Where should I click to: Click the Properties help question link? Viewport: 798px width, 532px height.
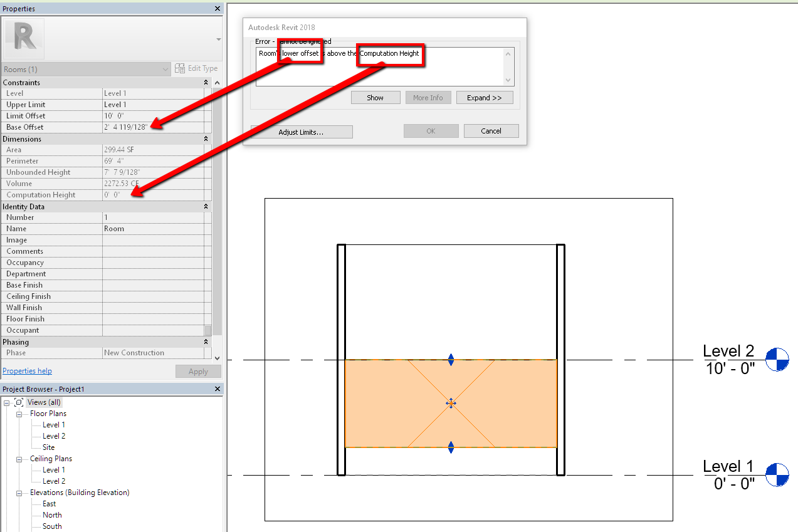27,370
